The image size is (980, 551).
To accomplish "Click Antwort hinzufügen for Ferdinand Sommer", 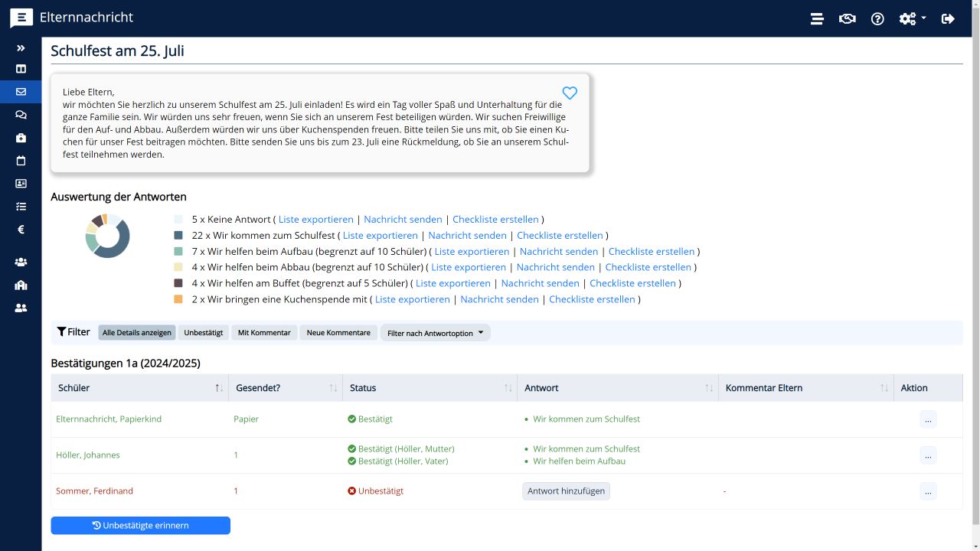I will point(566,491).
